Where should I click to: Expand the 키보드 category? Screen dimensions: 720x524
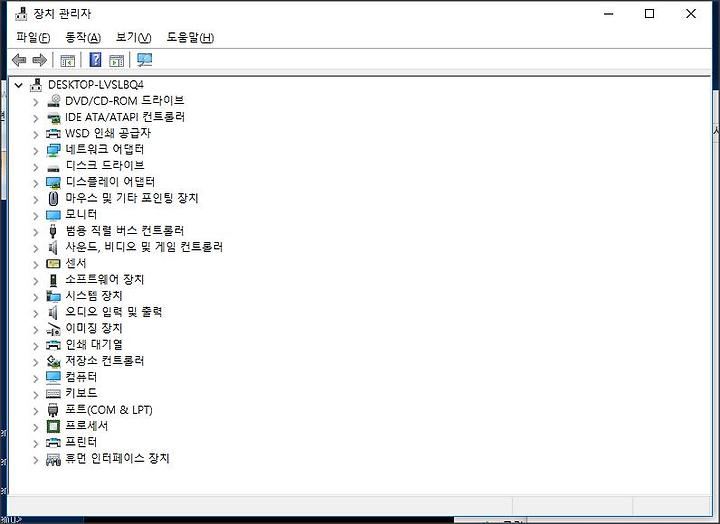point(36,394)
